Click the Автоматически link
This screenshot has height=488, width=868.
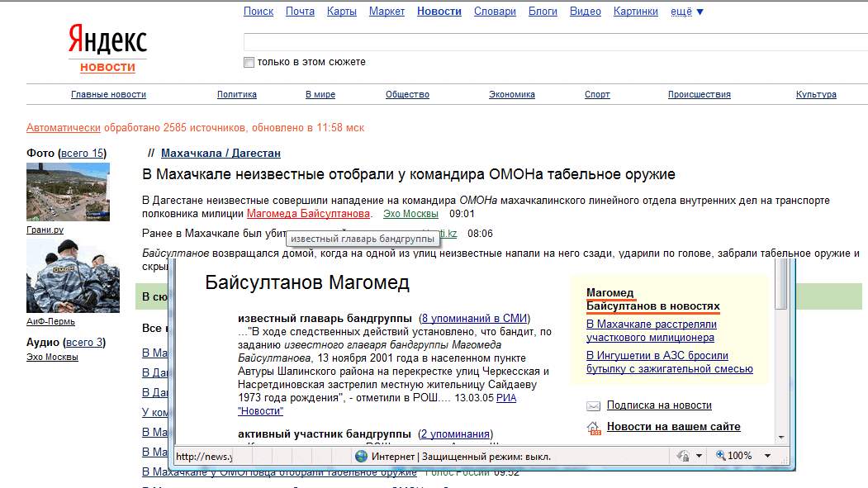[64, 128]
